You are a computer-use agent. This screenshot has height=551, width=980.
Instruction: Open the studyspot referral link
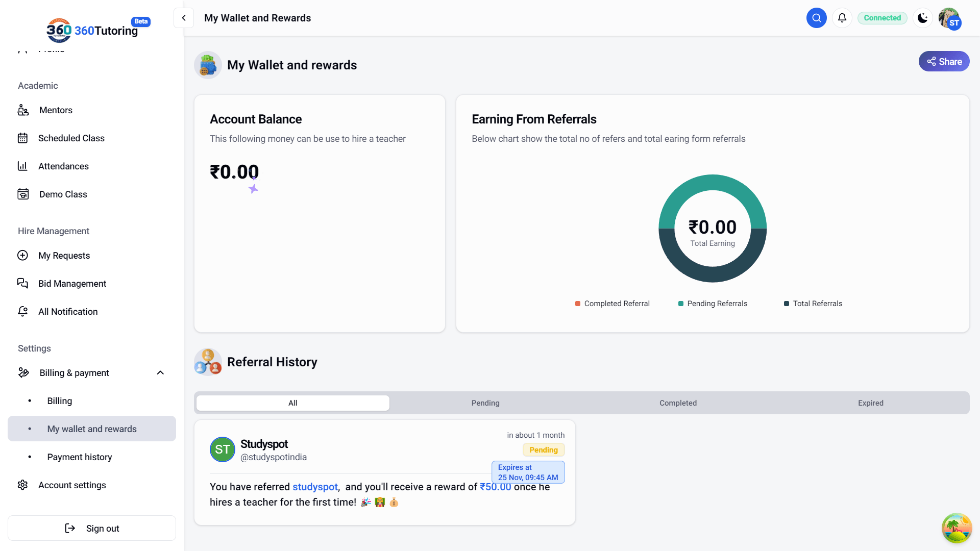click(315, 487)
